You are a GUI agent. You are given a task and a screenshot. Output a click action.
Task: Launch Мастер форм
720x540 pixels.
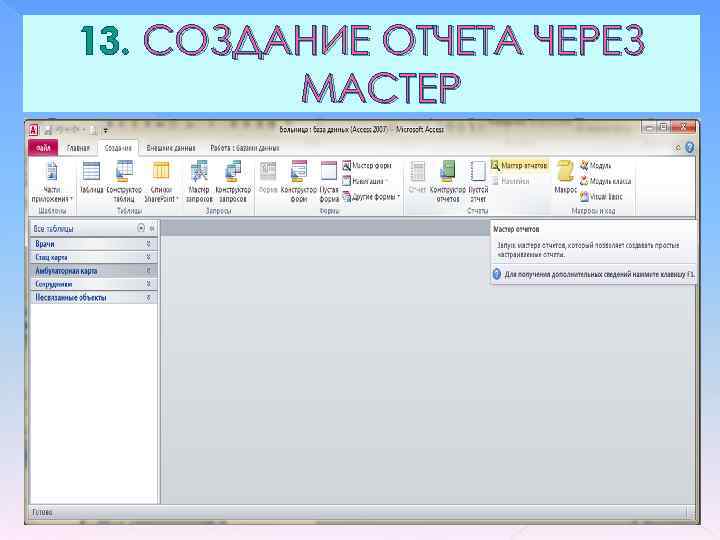click(x=367, y=165)
